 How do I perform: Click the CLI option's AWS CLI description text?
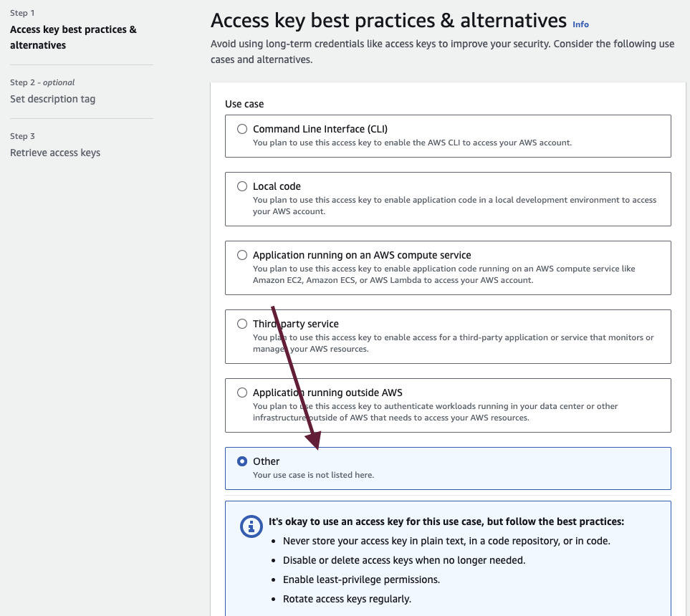412,143
